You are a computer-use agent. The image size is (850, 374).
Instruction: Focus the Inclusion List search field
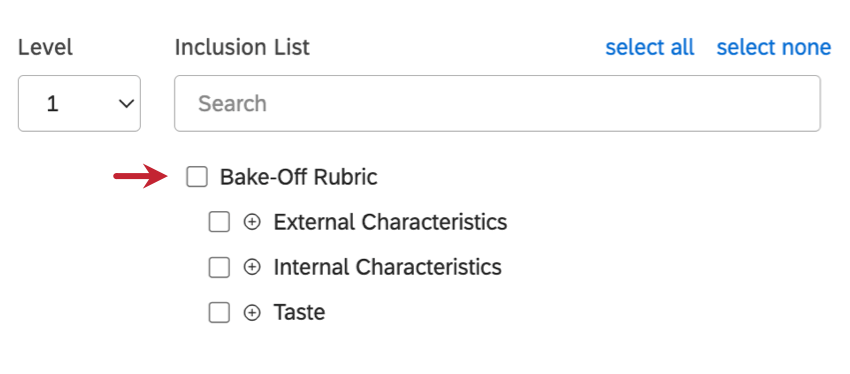click(x=497, y=104)
